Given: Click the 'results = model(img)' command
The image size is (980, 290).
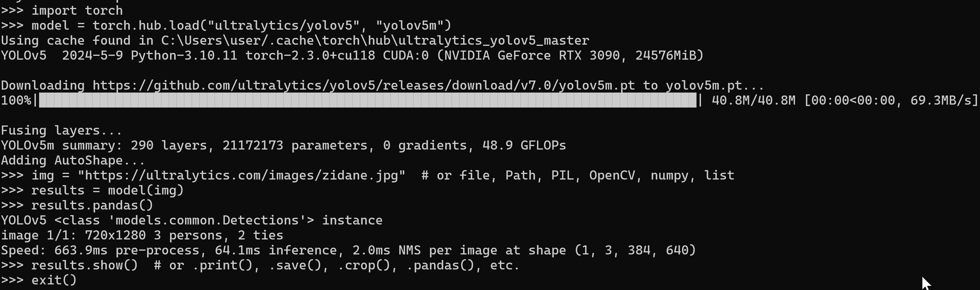Looking at the screenshot, I should (x=107, y=190).
